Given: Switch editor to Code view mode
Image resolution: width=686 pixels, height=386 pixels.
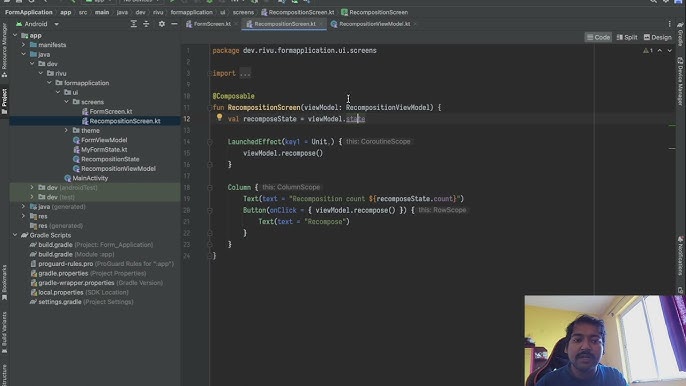Looking at the screenshot, I should point(598,38).
